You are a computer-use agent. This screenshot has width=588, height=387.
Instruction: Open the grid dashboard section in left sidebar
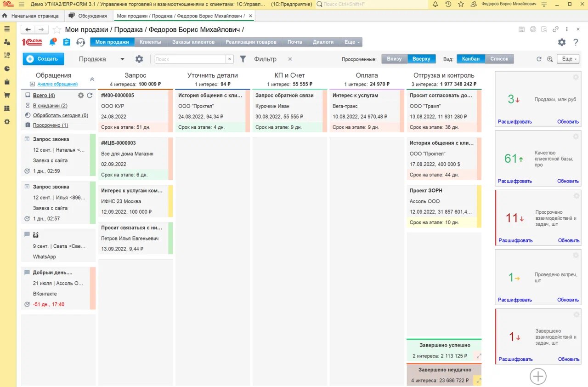click(7, 108)
